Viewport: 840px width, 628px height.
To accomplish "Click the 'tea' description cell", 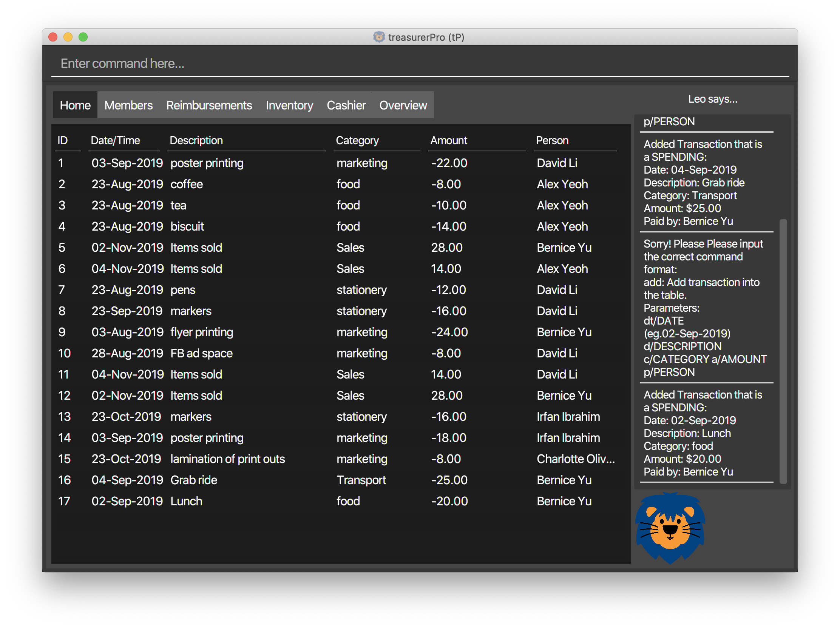I will click(x=178, y=205).
